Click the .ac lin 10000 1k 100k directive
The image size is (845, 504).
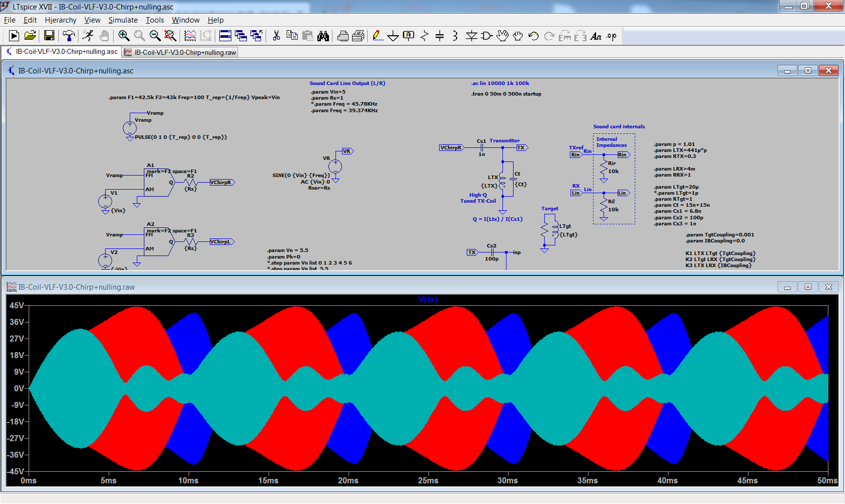pyautogui.click(x=500, y=83)
